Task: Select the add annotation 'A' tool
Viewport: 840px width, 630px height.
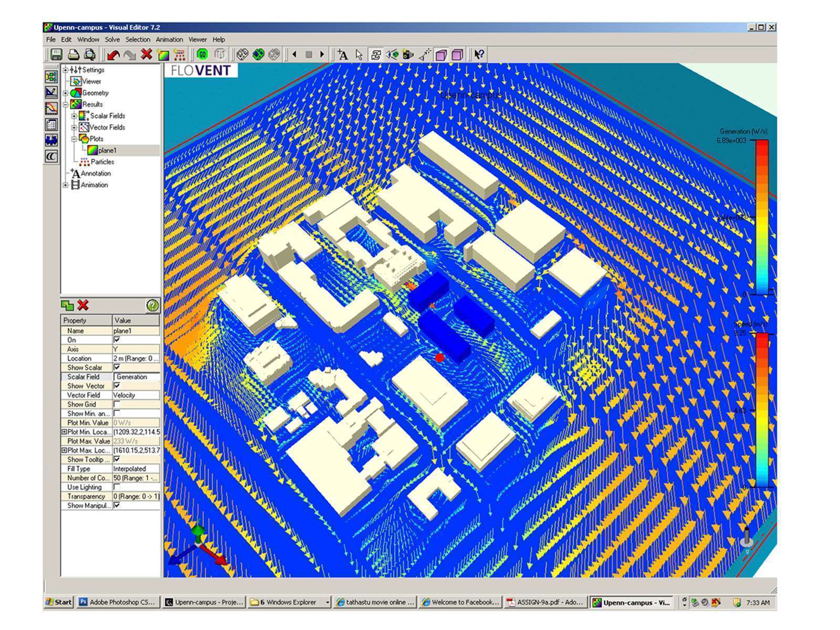Action: coord(342,55)
